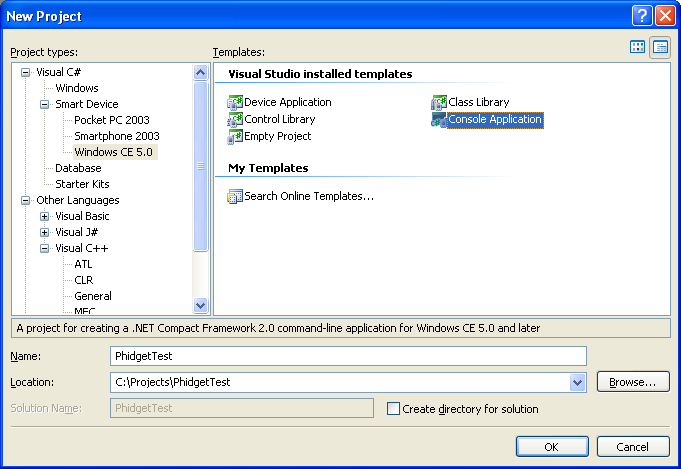Viewport: 681px width, 469px height.
Task: Expand the Visual Basic tree node
Action: tap(44, 216)
